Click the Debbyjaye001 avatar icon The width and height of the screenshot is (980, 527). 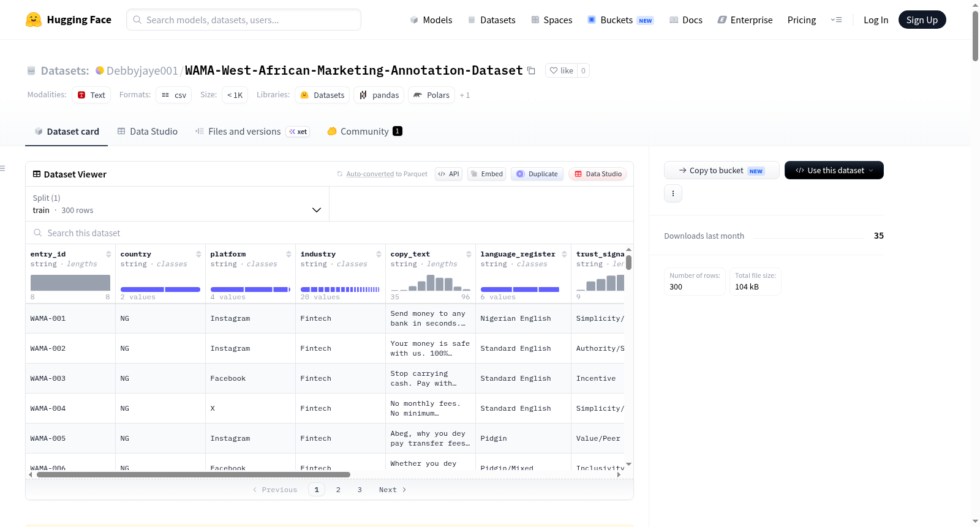tap(100, 70)
